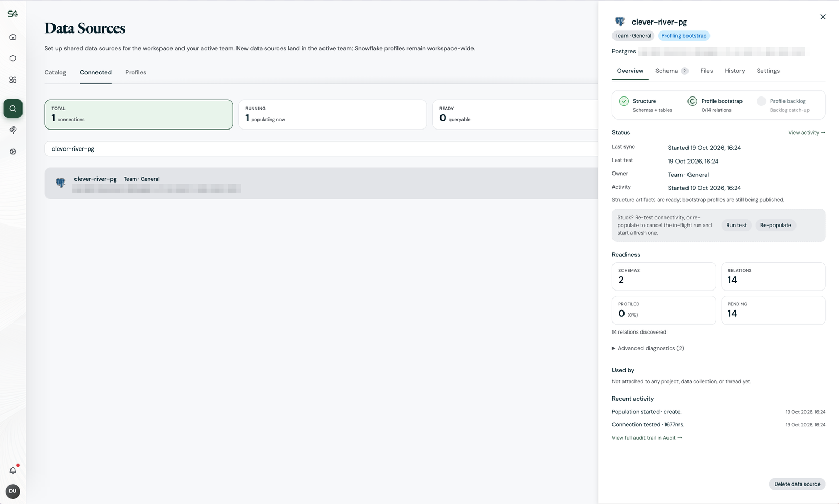The image size is (839, 504).
Task: Click the Re-populate button
Action: (776, 225)
